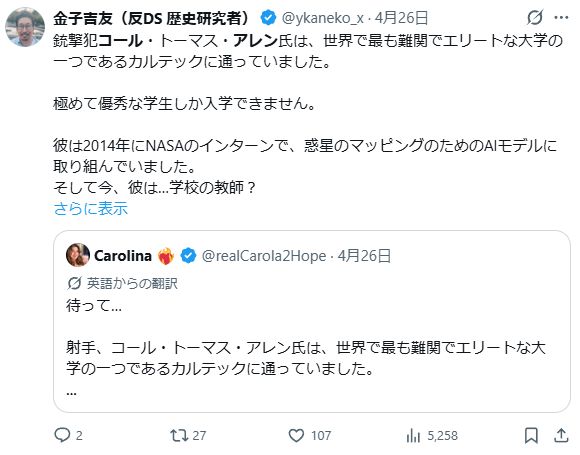Expand post with さらに表示 link
This screenshot has width=580, height=455.
click(x=91, y=209)
